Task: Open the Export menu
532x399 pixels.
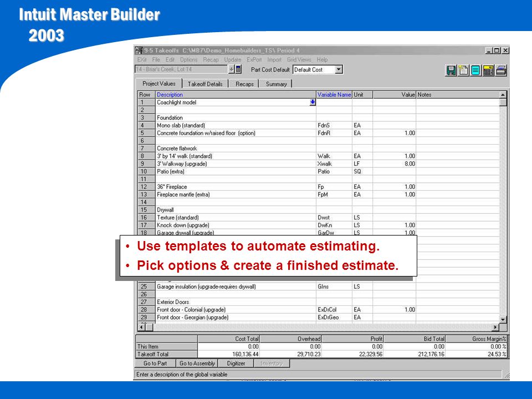Action: tap(254, 60)
